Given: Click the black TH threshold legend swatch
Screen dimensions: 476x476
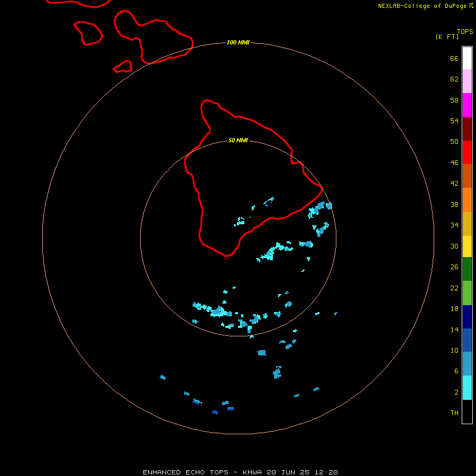Looking at the screenshot, I should tap(467, 411).
